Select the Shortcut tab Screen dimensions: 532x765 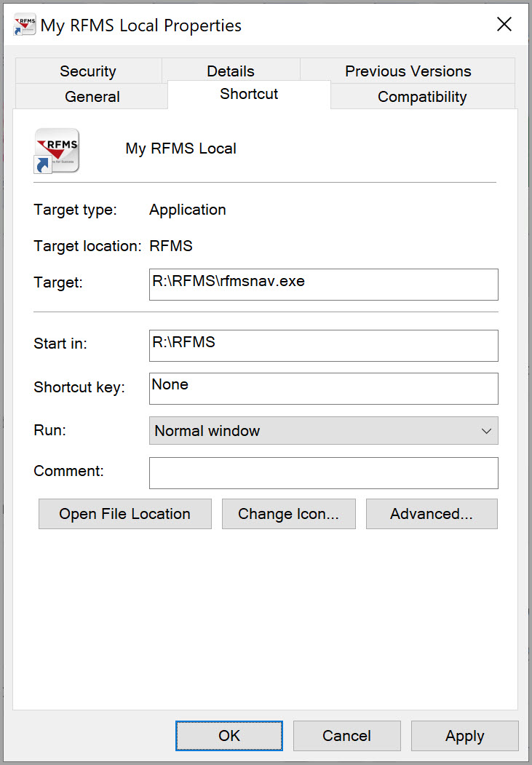pyautogui.click(x=249, y=94)
